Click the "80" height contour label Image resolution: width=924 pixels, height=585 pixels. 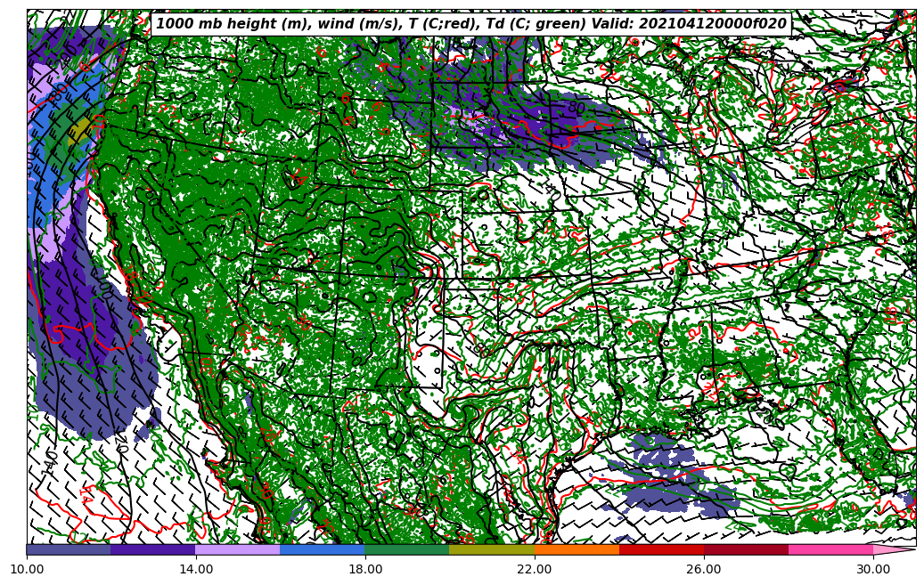point(576,108)
